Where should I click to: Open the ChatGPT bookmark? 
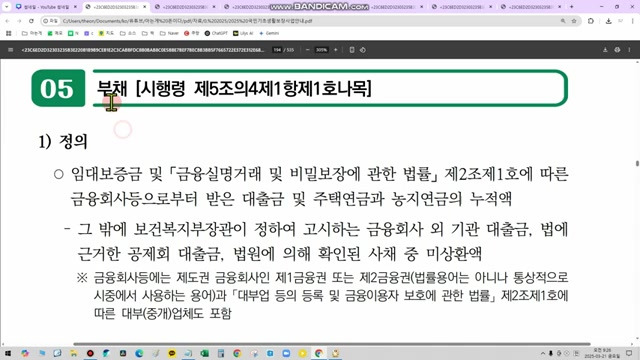pyautogui.click(x=216, y=33)
